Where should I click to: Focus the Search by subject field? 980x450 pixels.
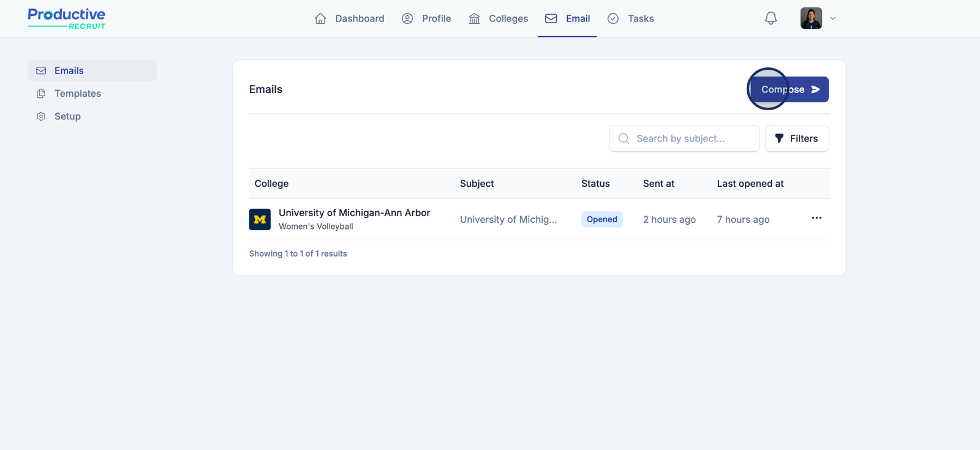[684, 138]
